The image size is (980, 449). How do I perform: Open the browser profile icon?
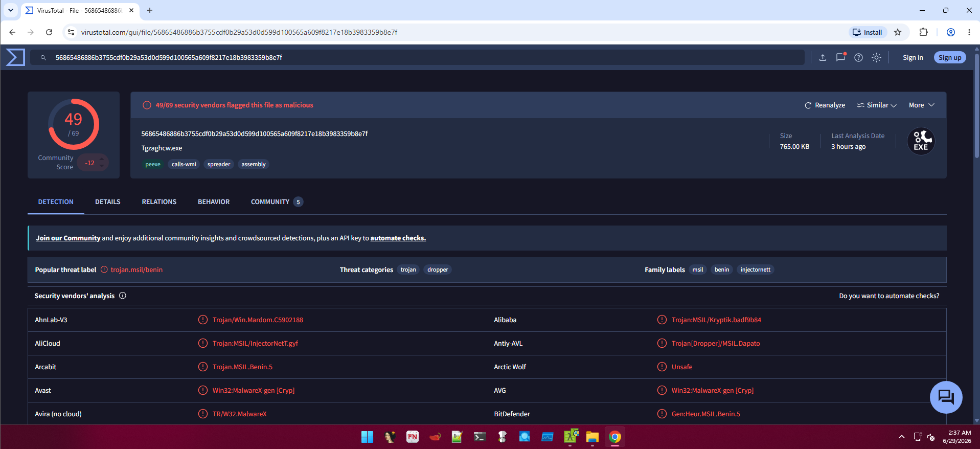point(951,32)
